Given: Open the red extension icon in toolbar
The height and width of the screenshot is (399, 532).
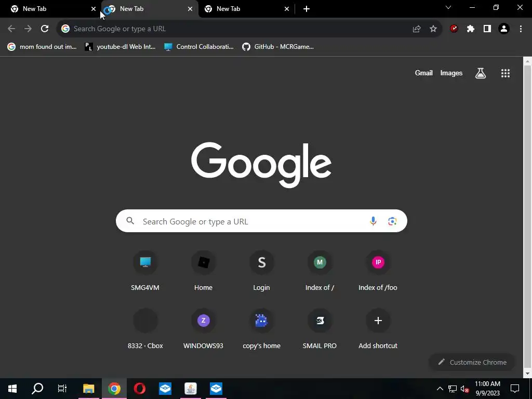Looking at the screenshot, I should point(454,29).
